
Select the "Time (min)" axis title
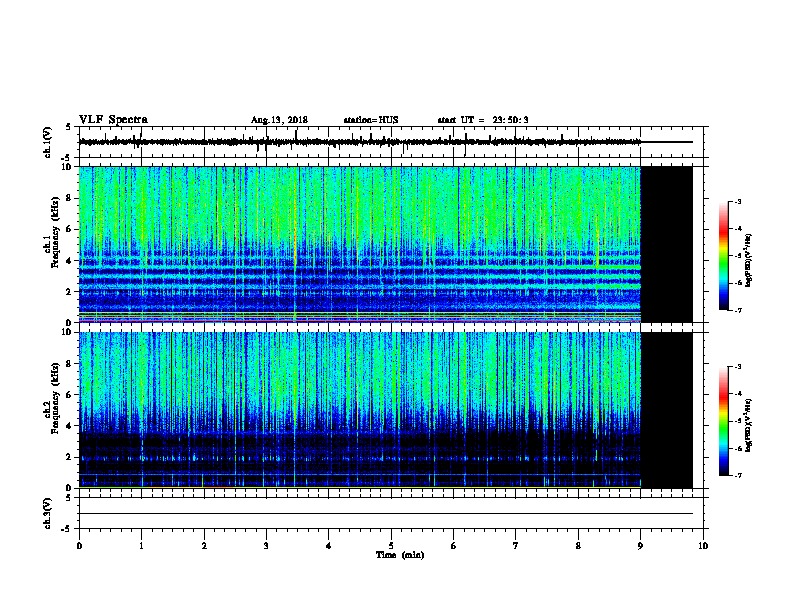[x=400, y=555]
